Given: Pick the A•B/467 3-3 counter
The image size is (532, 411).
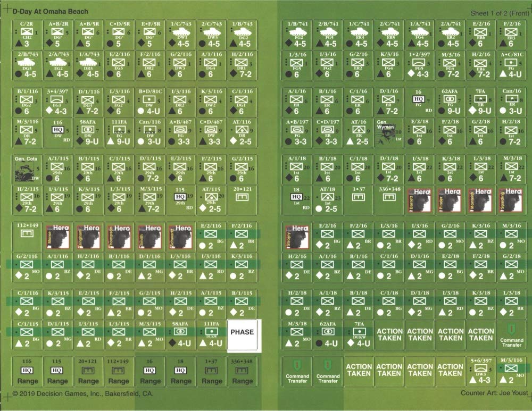Looking at the screenshot, I should (x=180, y=133).
